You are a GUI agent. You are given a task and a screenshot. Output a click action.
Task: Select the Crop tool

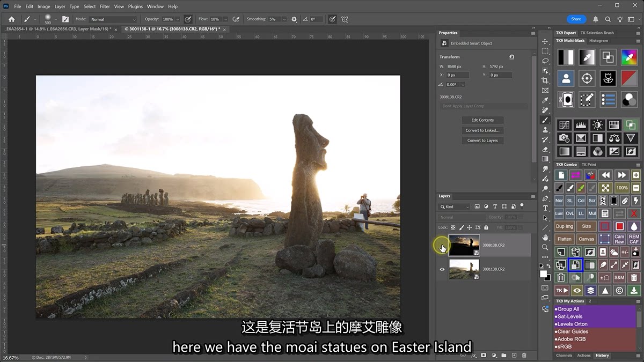[x=545, y=80]
